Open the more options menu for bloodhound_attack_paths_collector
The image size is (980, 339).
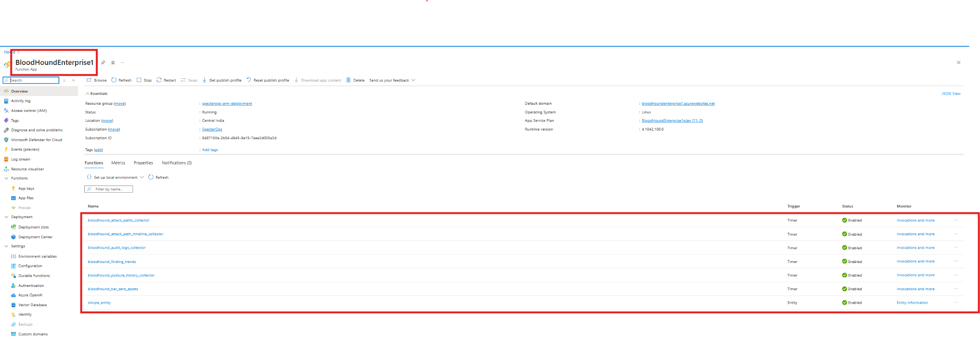(956, 220)
